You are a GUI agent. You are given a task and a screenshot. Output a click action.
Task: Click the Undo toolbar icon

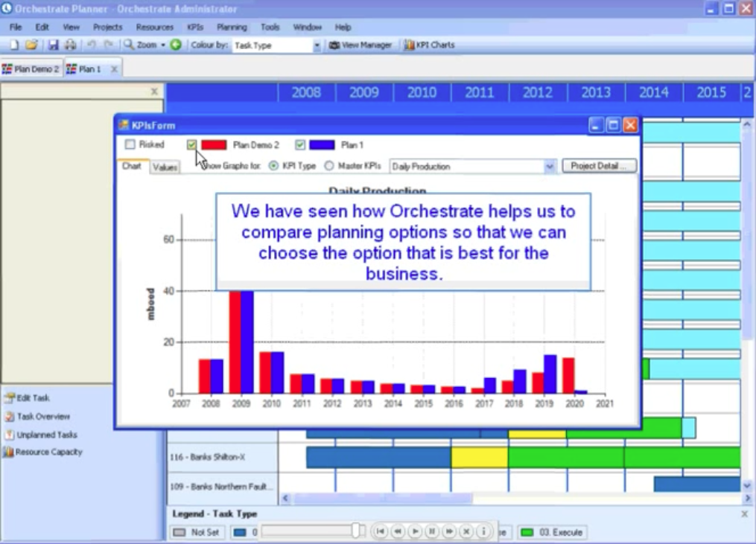tap(91, 45)
